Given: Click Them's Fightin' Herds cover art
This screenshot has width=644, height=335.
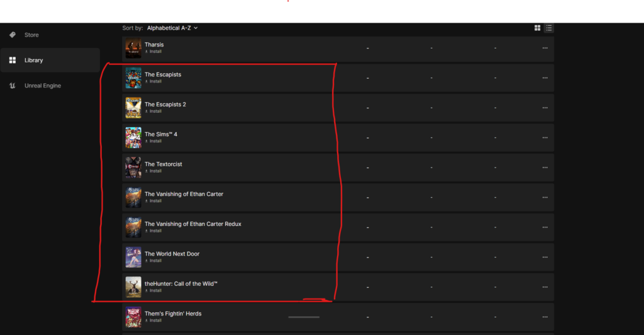Looking at the screenshot, I should point(133,317).
